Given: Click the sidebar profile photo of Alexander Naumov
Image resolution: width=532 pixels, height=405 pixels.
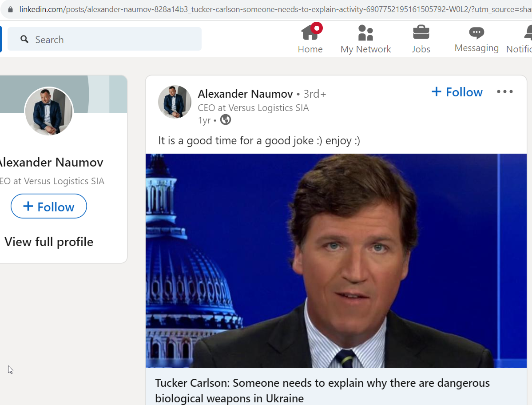Looking at the screenshot, I should click(49, 111).
